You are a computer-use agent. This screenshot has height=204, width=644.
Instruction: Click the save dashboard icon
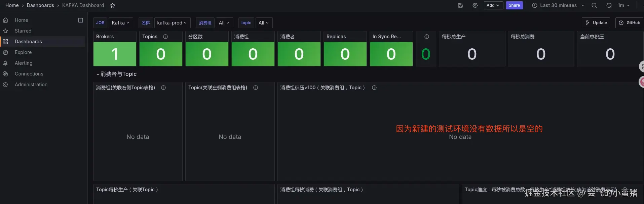pos(460,5)
